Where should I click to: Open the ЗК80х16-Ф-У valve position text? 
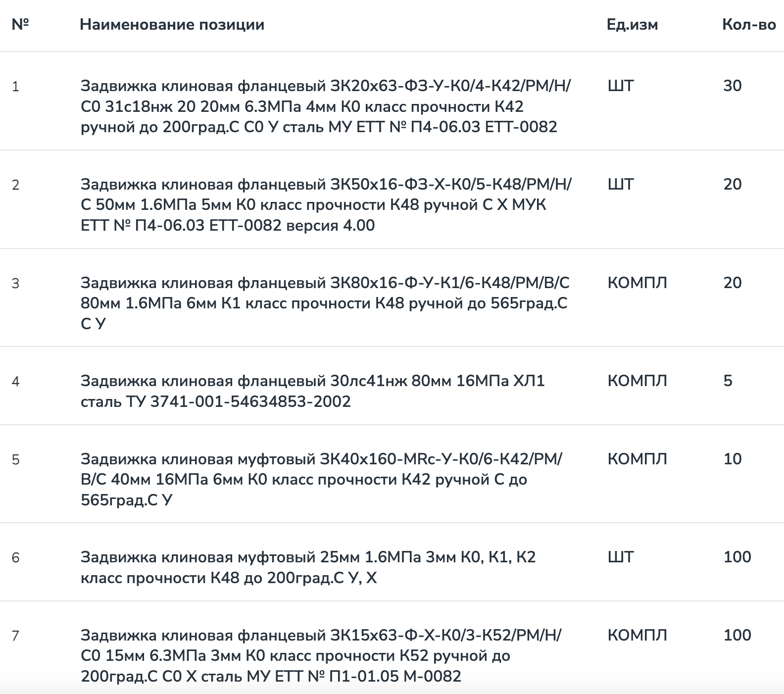tap(325, 303)
